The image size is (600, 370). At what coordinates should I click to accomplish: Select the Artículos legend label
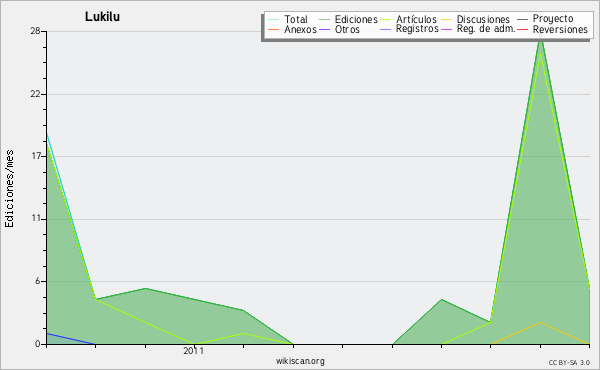pos(416,19)
